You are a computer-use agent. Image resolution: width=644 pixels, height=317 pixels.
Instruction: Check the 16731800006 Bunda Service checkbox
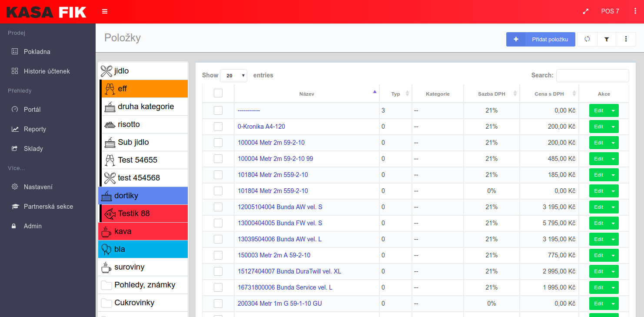pyautogui.click(x=218, y=287)
